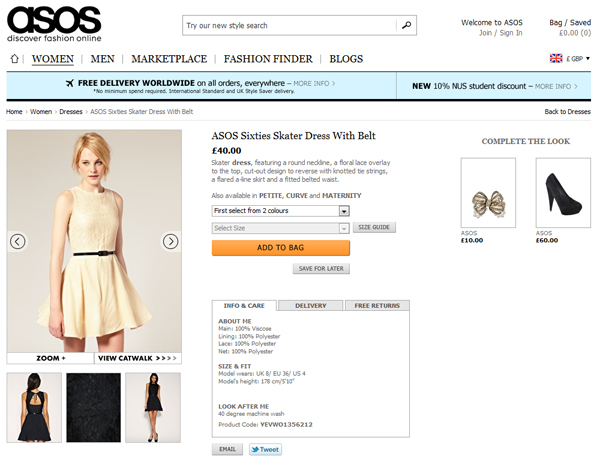Open the GBP currency dropdown arrow
This screenshot has width=600, height=462.
pos(588,59)
